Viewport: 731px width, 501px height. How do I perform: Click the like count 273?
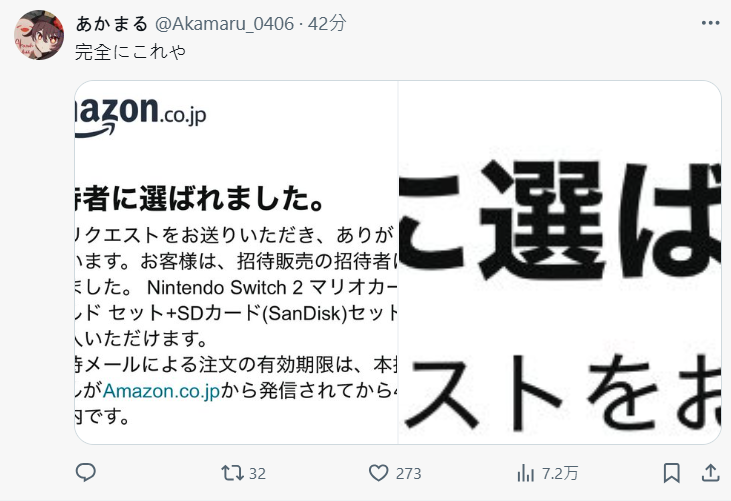coord(408,474)
